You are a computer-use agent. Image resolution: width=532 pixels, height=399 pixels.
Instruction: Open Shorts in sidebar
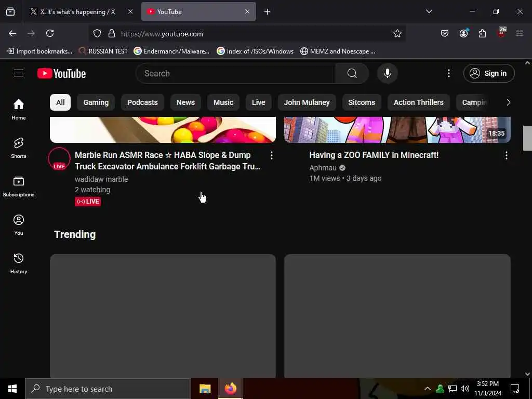19,148
